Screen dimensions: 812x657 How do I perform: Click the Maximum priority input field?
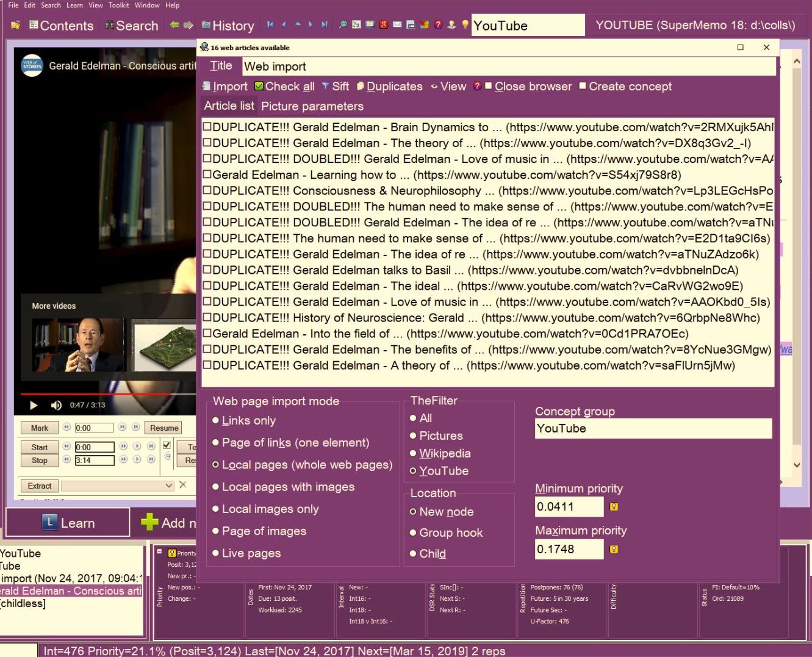click(569, 549)
